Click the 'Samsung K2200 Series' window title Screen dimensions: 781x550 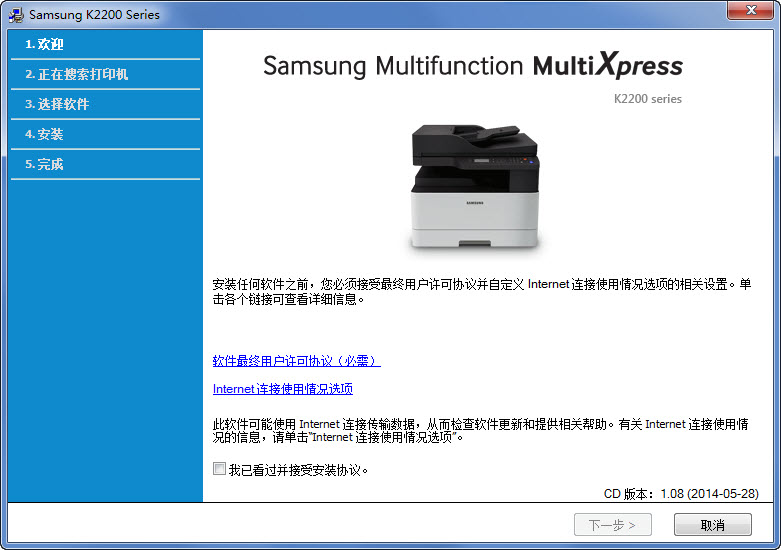click(94, 15)
